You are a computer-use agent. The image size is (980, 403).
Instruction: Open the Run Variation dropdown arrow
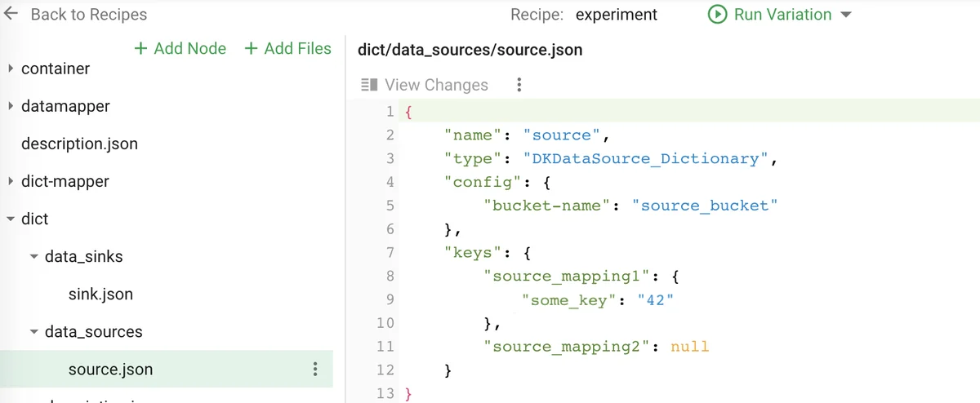846,15
